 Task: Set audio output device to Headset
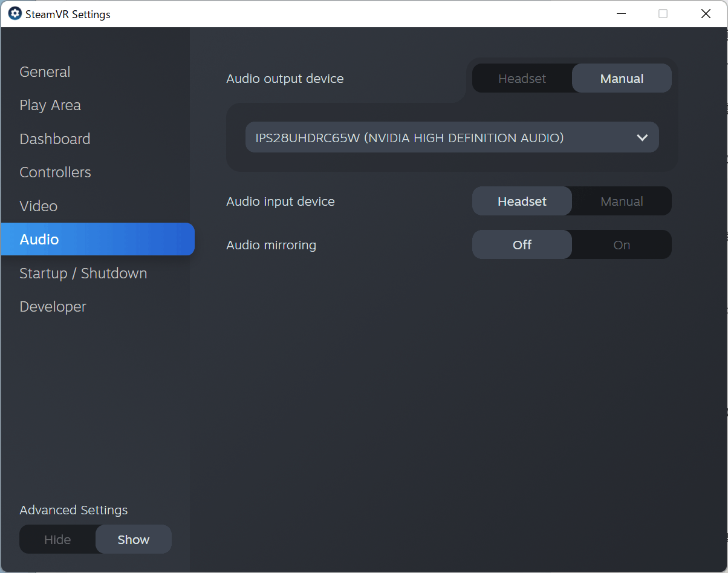522,79
